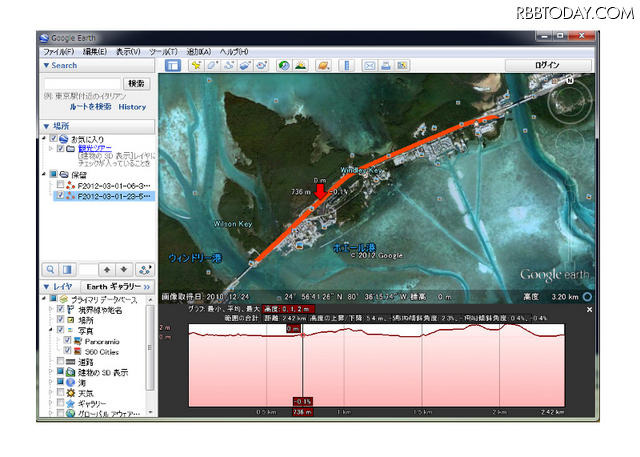Close the elevation profile panel
This screenshot has height=457, width=640.
[x=589, y=310]
